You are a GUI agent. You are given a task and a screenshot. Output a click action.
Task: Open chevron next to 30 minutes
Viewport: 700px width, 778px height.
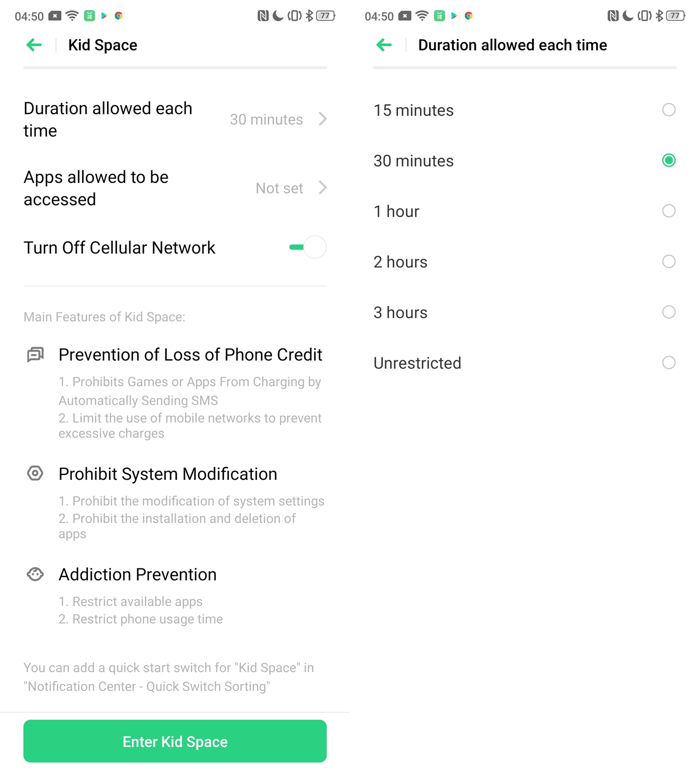point(323,119)
